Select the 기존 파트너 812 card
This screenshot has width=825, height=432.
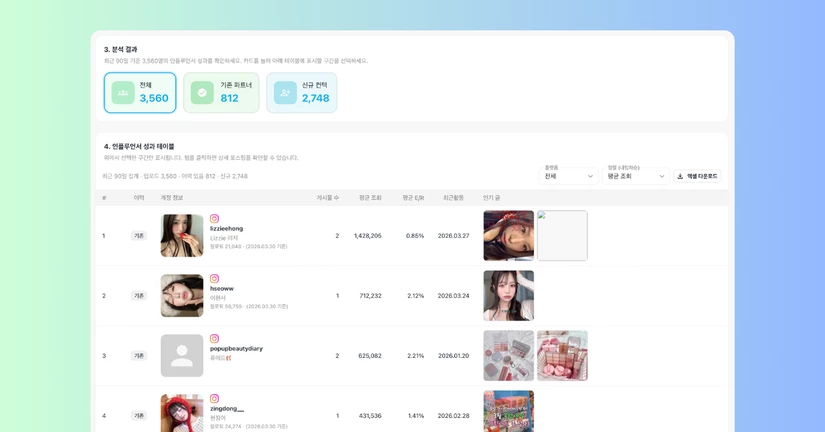221,93
